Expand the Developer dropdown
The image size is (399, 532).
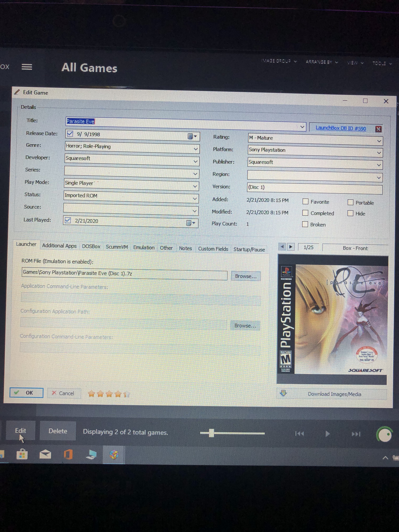pos(196,161)
